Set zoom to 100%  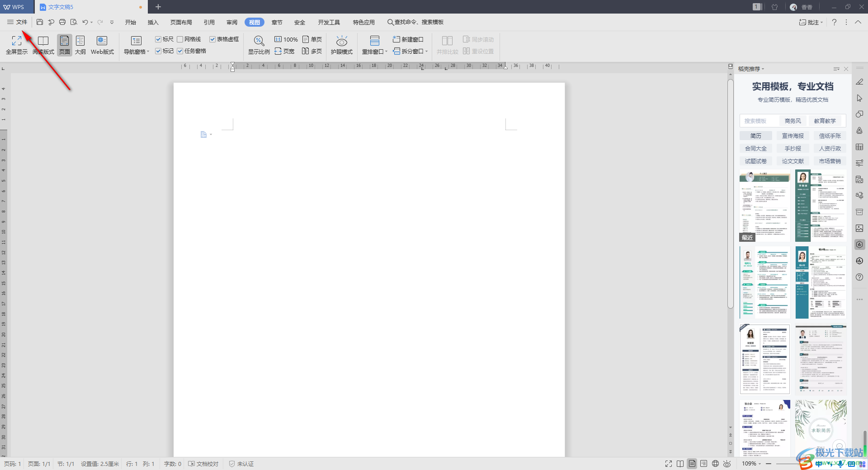[286, 40]
